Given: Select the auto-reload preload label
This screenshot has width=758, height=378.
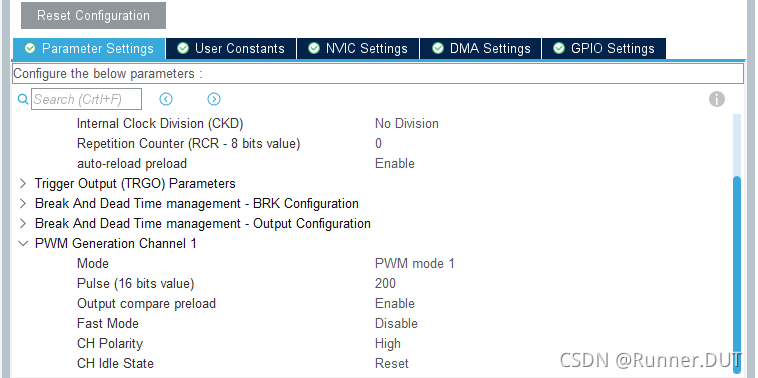Looking at the screenshot, I should coord(131,164).
